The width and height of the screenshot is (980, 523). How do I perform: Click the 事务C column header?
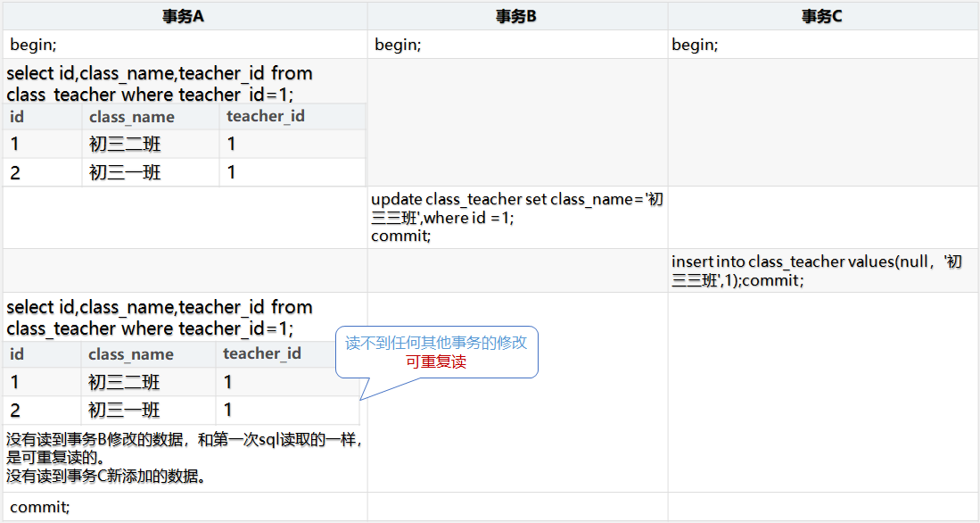click(x=822, y=16)
